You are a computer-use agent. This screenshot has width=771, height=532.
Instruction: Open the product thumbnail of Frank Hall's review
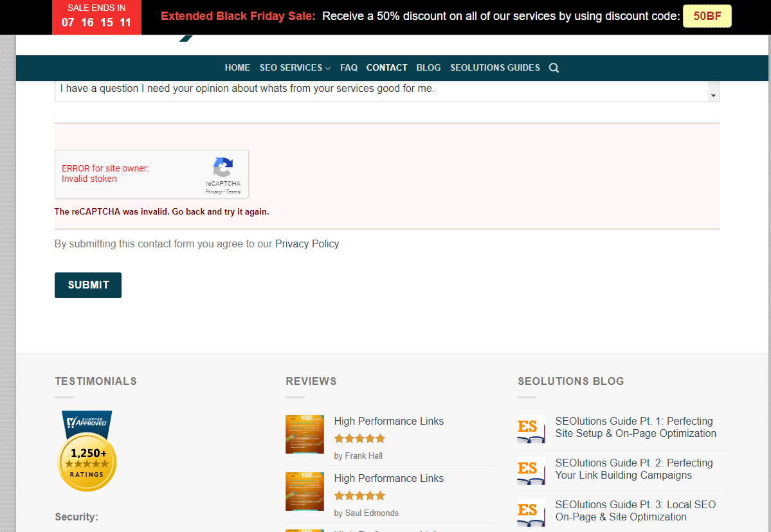point(305,434)
